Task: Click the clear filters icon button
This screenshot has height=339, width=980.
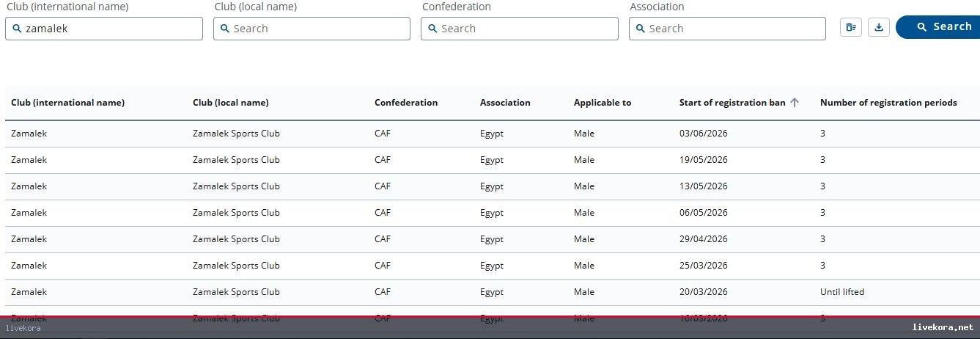Action: pyautogui.click(x=850, y=27)
